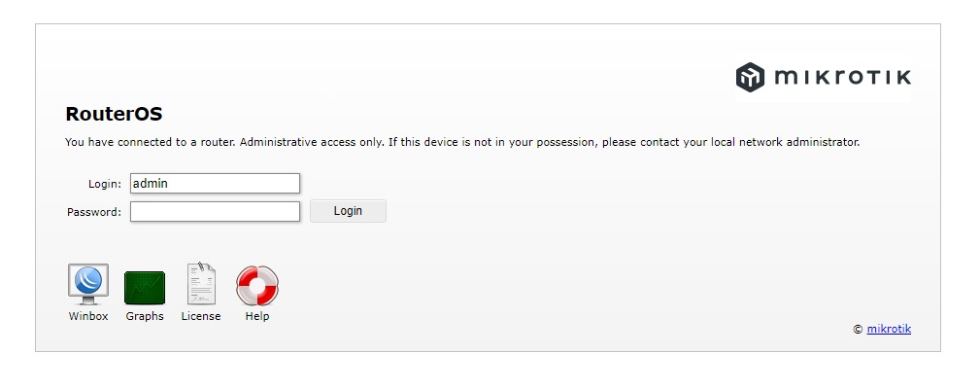Click the copyright symbol
980x389 pixels.
(858, 330)
